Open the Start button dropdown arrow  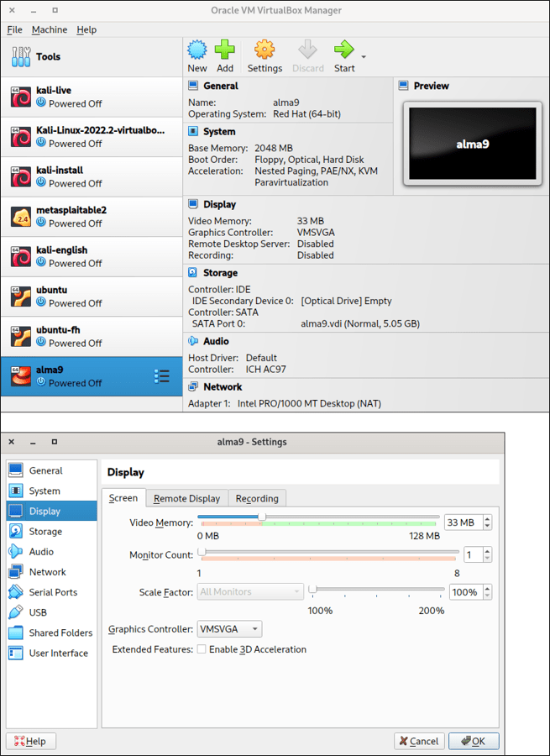pyautogui.click(x=364, y=57)
